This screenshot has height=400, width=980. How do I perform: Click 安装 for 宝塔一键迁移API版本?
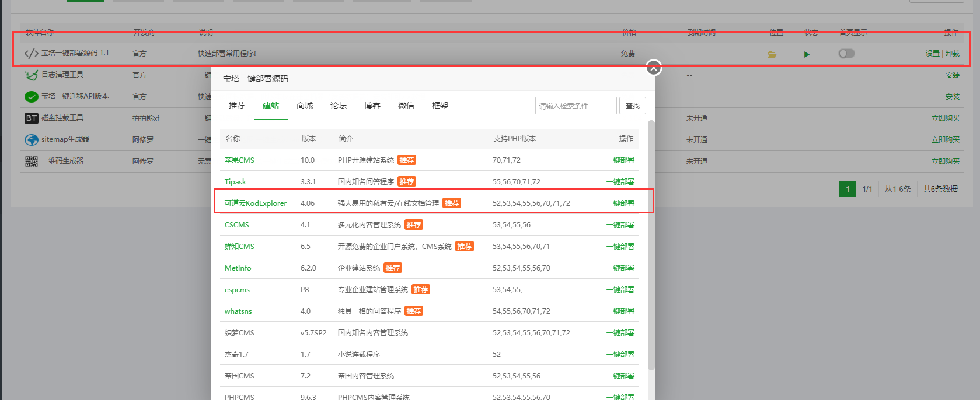point(953,97)
